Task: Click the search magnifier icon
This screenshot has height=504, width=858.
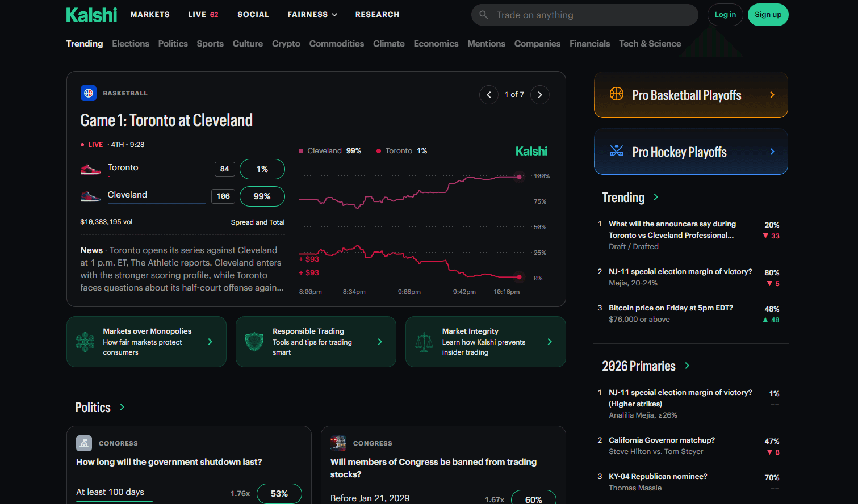Action: tap(484, 15)
